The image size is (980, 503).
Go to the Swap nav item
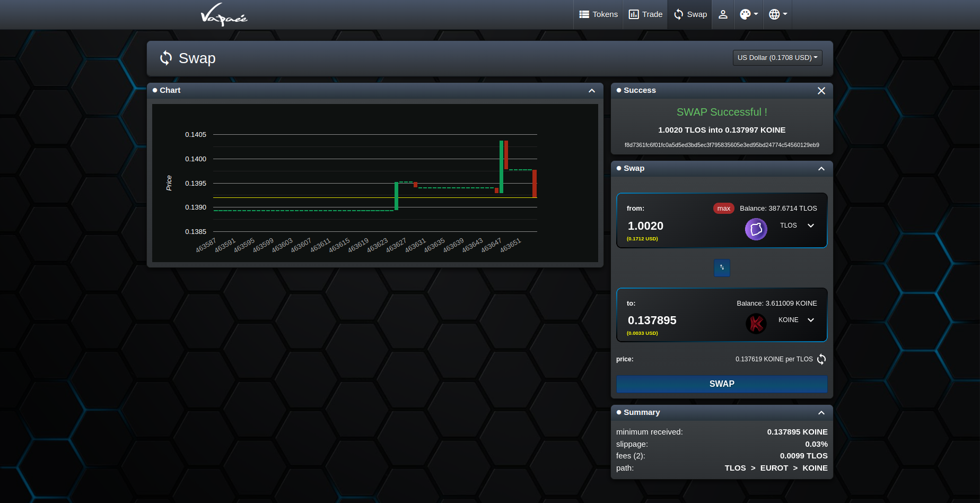(x=690, y=14)
